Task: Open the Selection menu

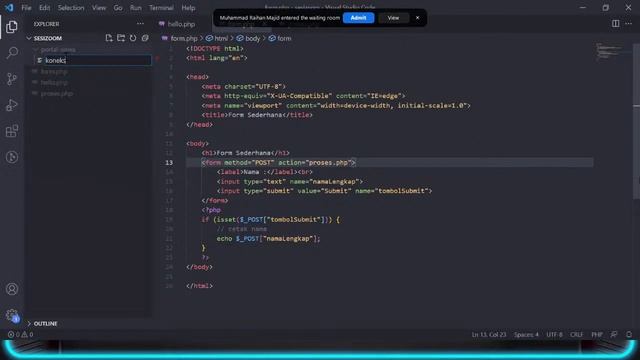Action: [x=71, y=8]
